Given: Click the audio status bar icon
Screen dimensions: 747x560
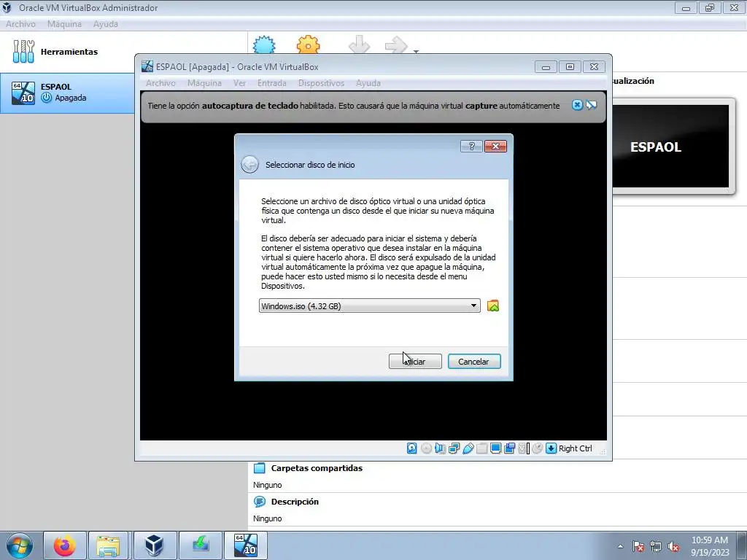Looking at the screenshot, I should click(440, 448).
